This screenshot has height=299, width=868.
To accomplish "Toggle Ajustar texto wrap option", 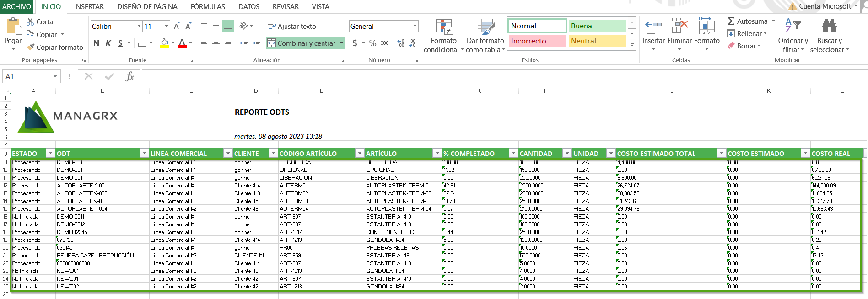I will 292,26.
